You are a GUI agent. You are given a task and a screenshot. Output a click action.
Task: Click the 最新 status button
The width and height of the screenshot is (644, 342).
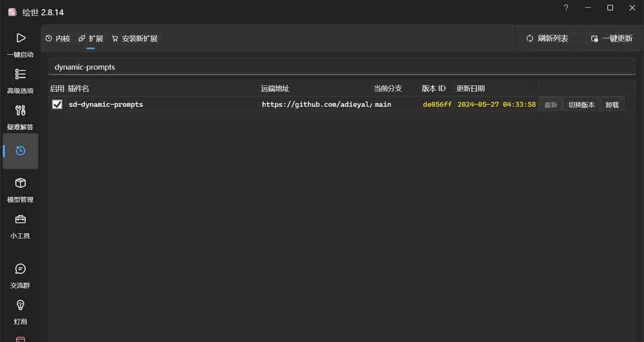pos(550,105)
